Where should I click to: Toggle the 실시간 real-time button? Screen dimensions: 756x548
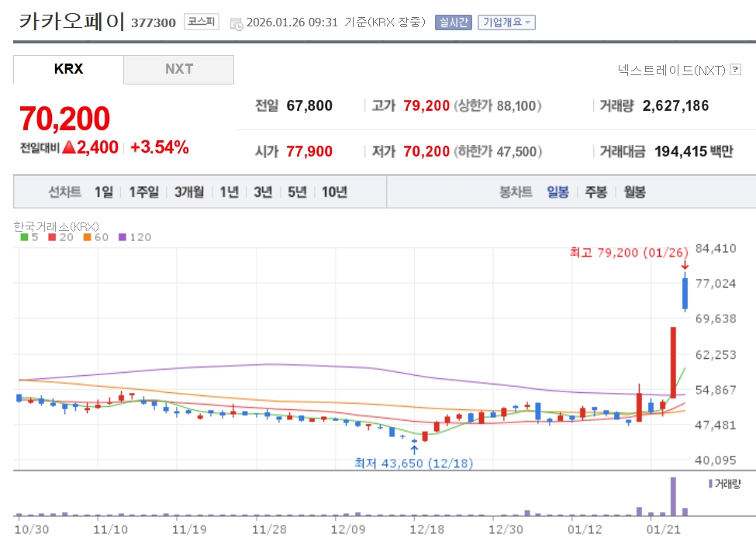tap(452, 22)
